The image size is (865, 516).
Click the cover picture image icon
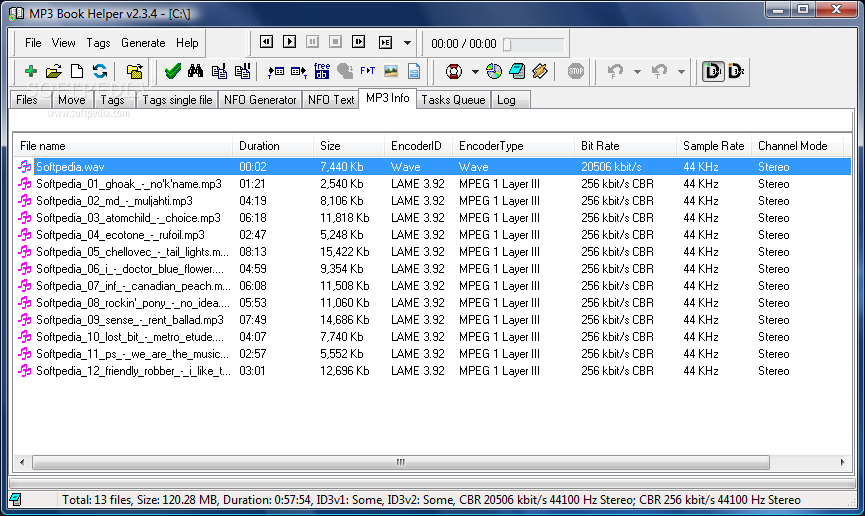[391, 71]
